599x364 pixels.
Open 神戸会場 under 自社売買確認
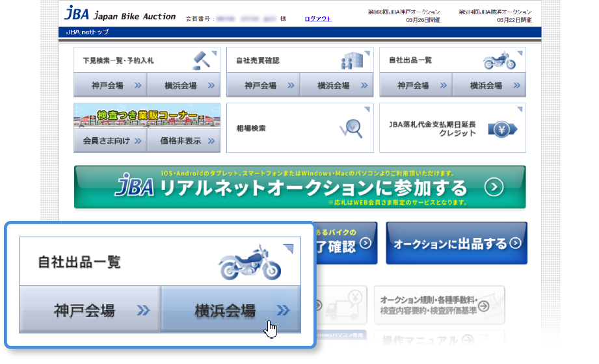pyautogui.click(x=263, y=85)
